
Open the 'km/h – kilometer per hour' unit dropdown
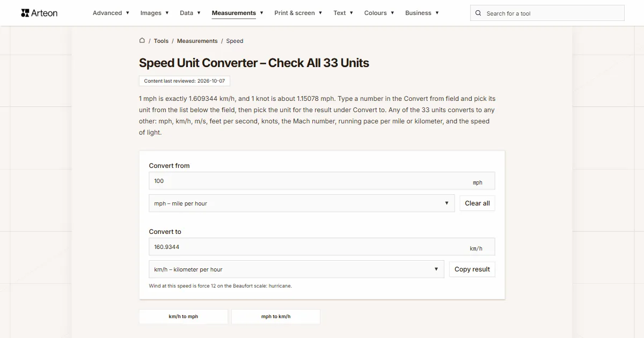296,269
